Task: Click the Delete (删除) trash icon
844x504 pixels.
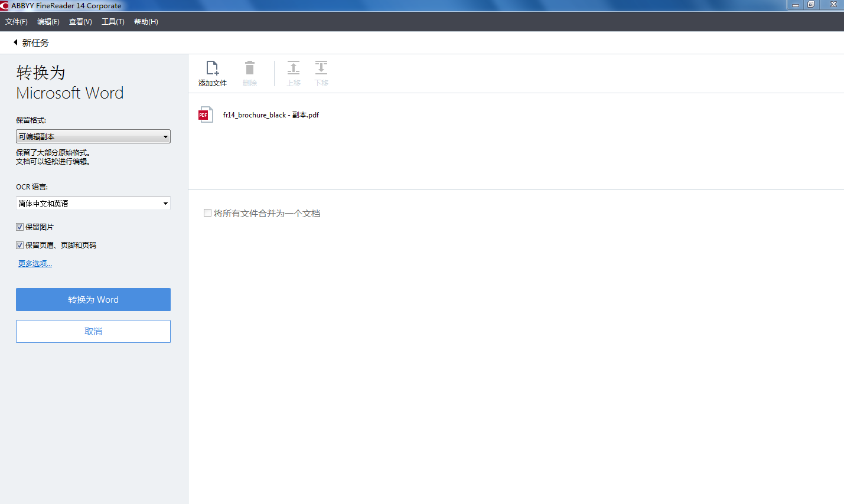Action: coord(250,68)
